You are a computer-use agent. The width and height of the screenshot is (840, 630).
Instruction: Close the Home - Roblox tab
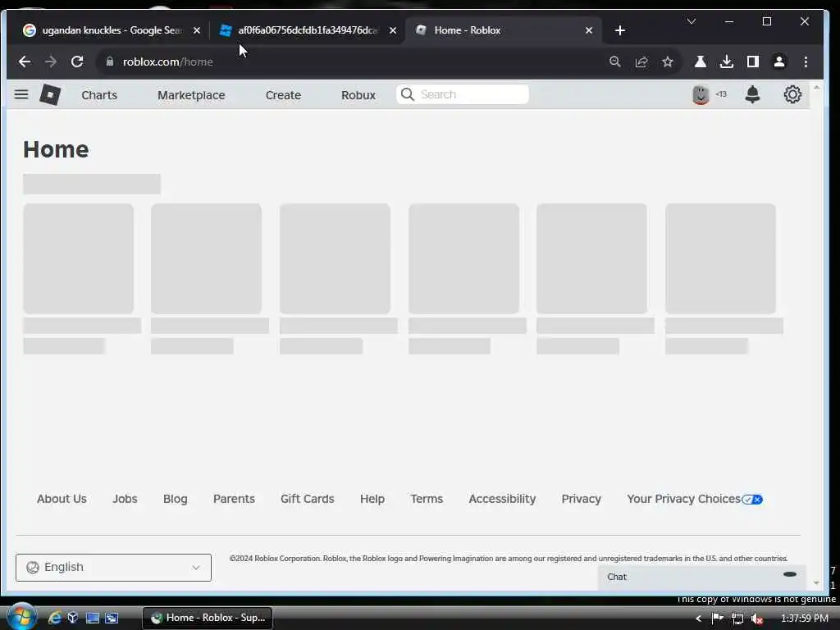[x=589, y=30]
